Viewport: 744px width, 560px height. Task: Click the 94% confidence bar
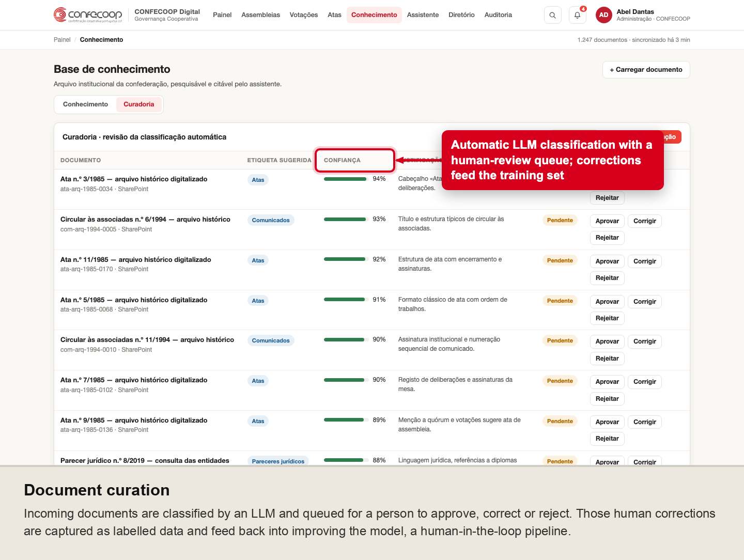tap(345, 179)
